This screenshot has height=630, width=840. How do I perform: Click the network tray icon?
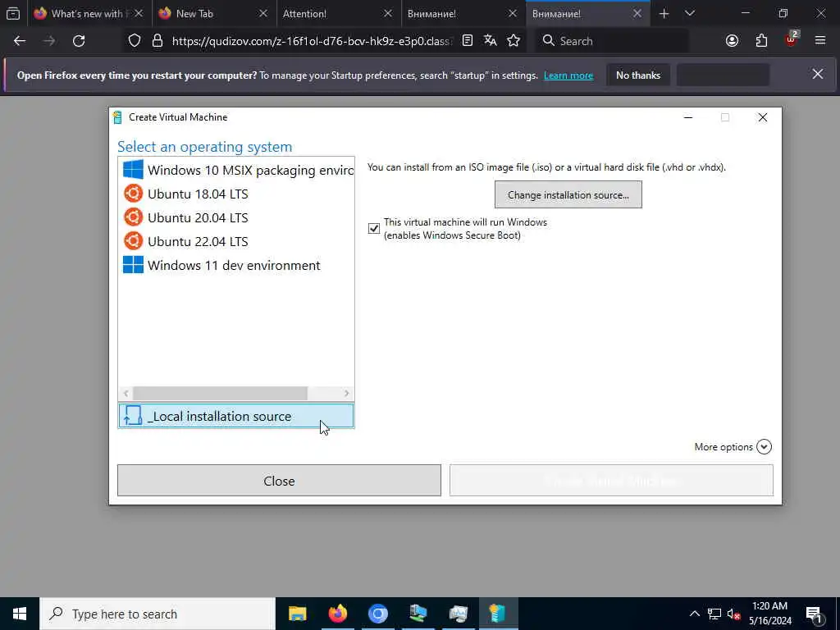[714, 614]
